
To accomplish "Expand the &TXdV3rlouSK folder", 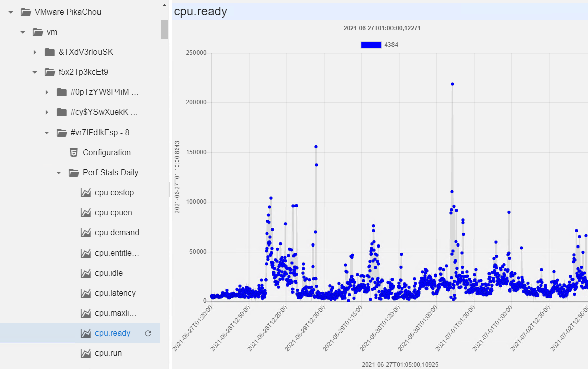I will pos(35,52).
